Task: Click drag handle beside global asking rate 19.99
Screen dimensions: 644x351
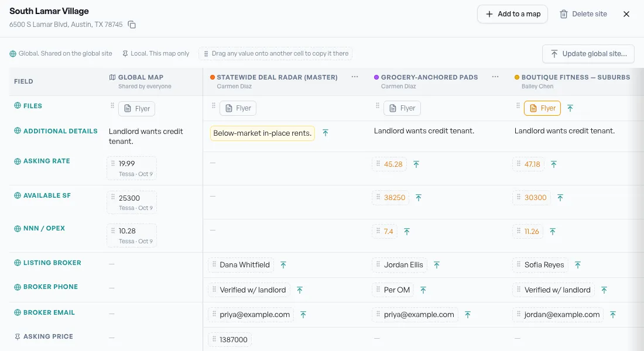Action: tap(113, 163)
